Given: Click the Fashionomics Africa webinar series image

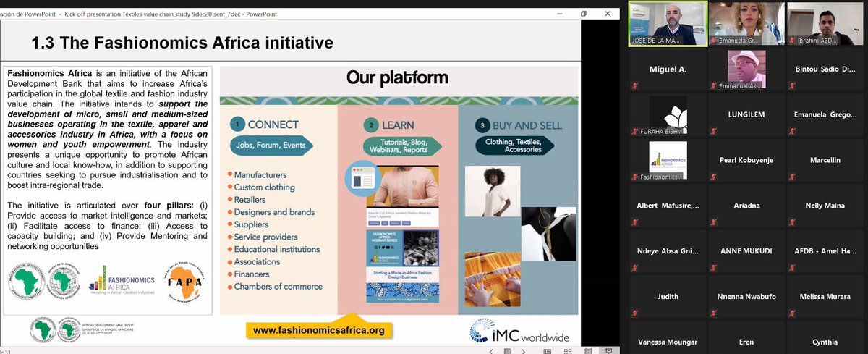Looking at the screenshot, I should pos(403,248).
